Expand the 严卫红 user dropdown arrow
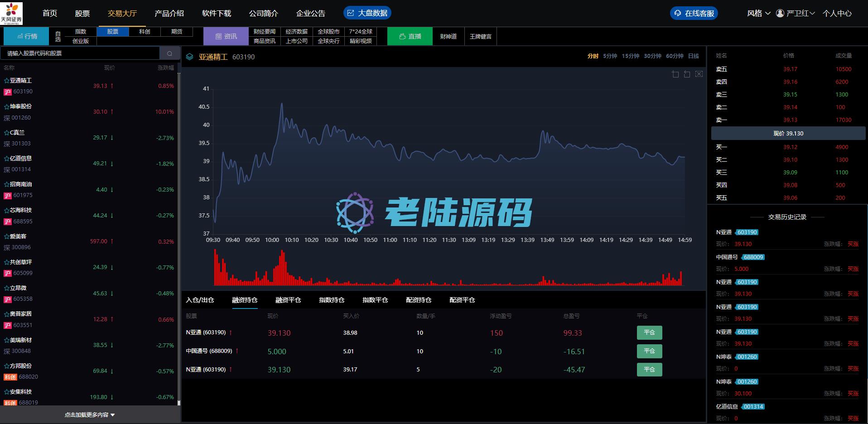The height and width of the screenshot is (424, 868). click(x=812, y=13)
